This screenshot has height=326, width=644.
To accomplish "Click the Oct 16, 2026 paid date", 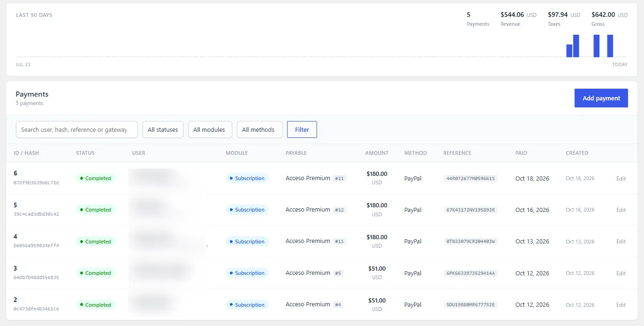I will (x=532, y=210).
